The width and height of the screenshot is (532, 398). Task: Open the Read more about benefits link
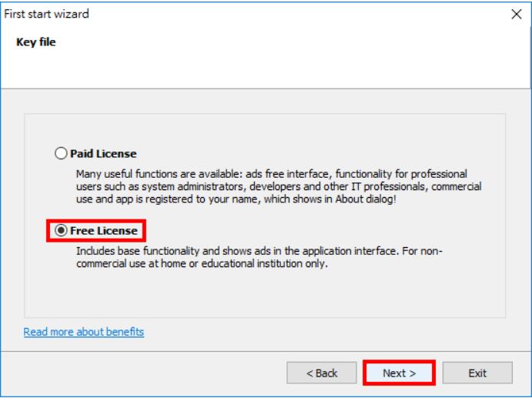pos(84,332)
